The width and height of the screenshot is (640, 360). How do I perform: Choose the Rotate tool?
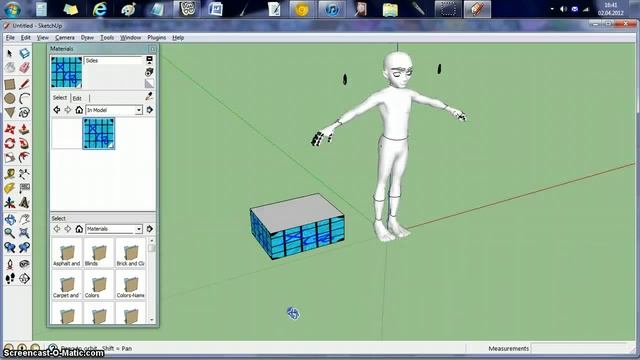point(10,143)
